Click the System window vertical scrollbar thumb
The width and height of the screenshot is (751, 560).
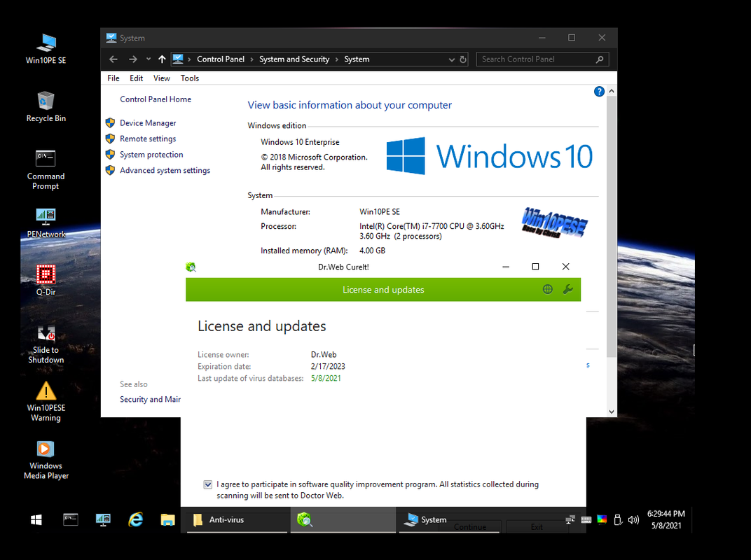tap(612, 226)
